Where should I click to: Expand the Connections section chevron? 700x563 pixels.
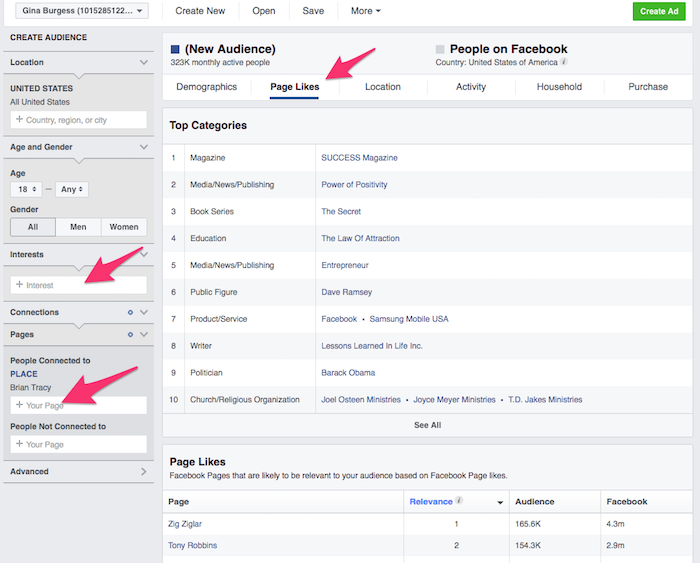tap(144, 313)
